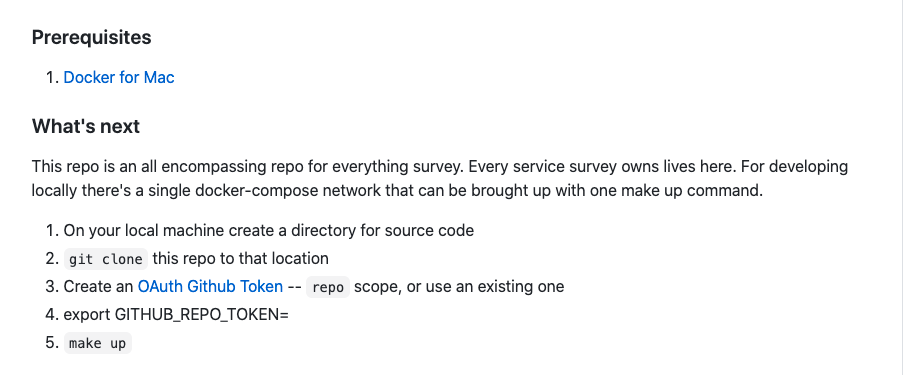This screenshot has height=375, width=906.
Task: Click the export GITHUB_REPO_TOKEN= line
Action: point(176,315)
